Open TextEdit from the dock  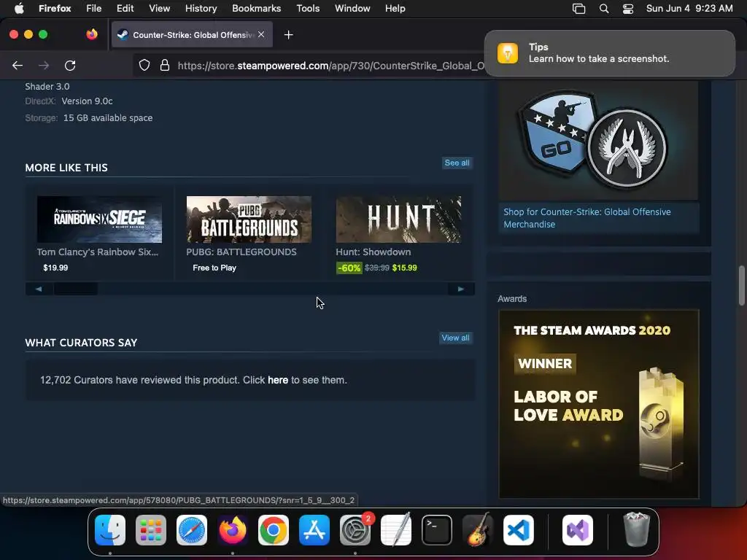pos(396,530)
